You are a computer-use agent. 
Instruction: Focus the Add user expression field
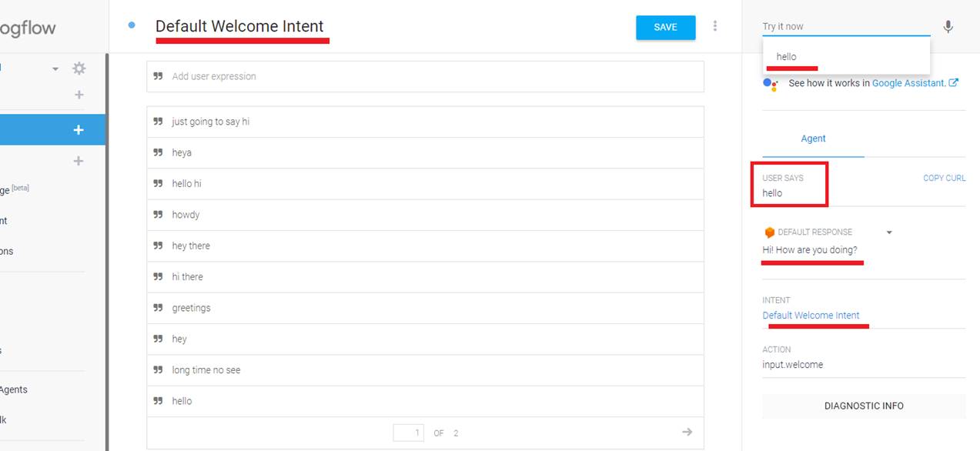tap(431, 76)
